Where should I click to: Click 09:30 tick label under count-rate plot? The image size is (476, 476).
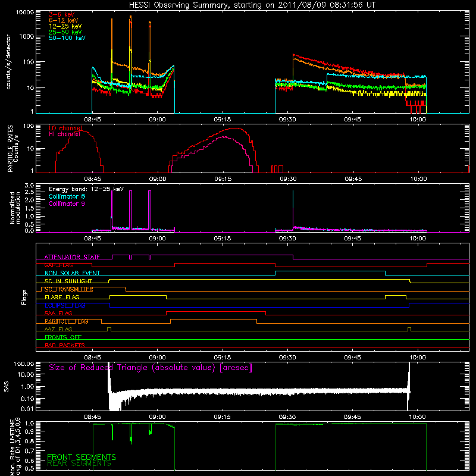(287, 120)
